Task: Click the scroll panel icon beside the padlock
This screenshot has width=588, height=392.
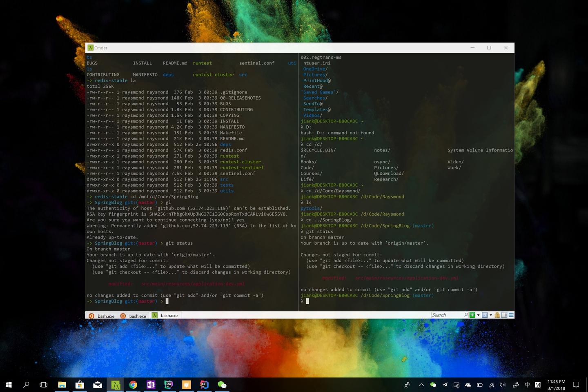Action: (504, 315)
